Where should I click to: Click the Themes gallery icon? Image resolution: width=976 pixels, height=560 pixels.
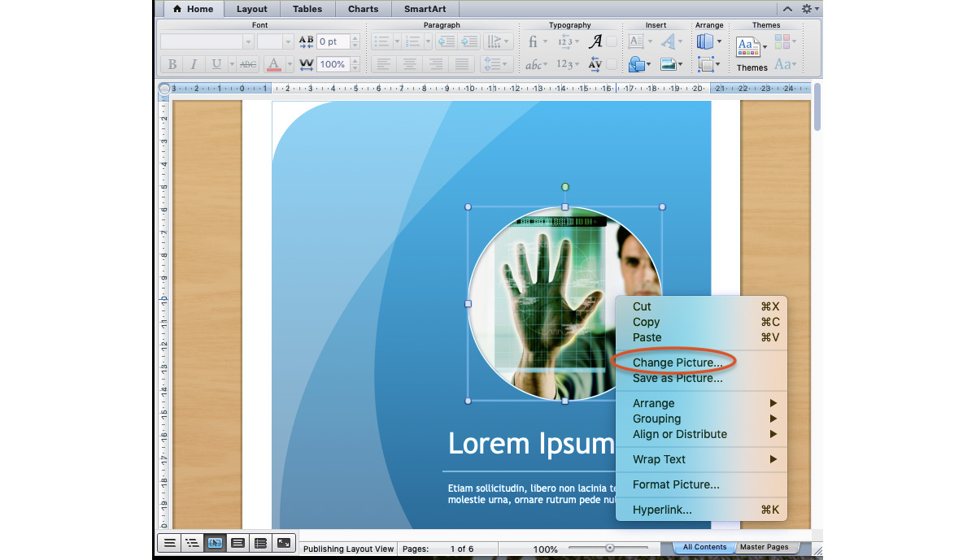tap(747, 47)
